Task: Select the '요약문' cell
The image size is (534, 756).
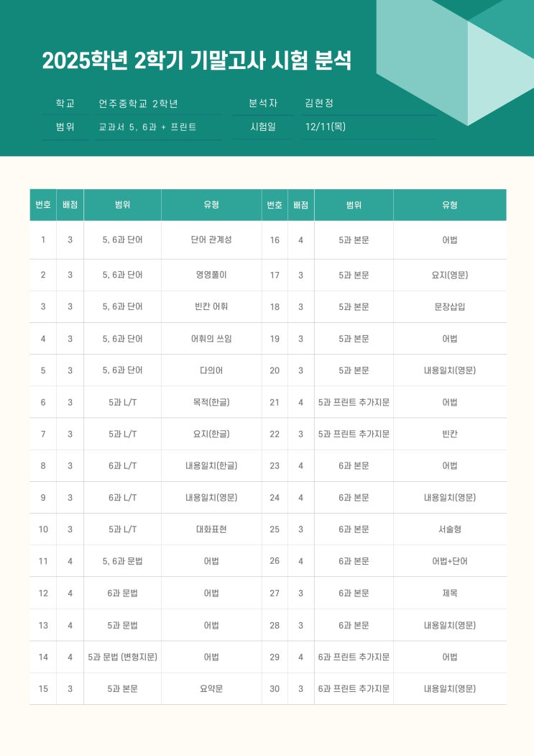Action: pos(211,688)
